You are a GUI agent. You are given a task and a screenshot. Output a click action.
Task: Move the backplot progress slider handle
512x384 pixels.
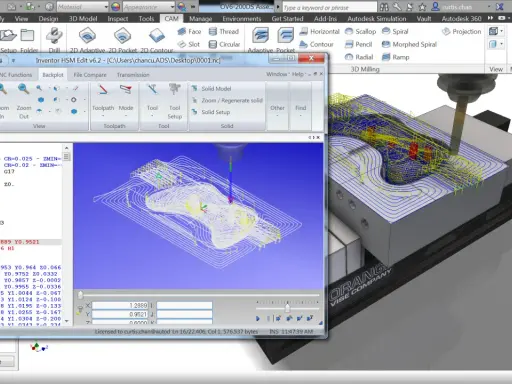(x=80, y=295)
